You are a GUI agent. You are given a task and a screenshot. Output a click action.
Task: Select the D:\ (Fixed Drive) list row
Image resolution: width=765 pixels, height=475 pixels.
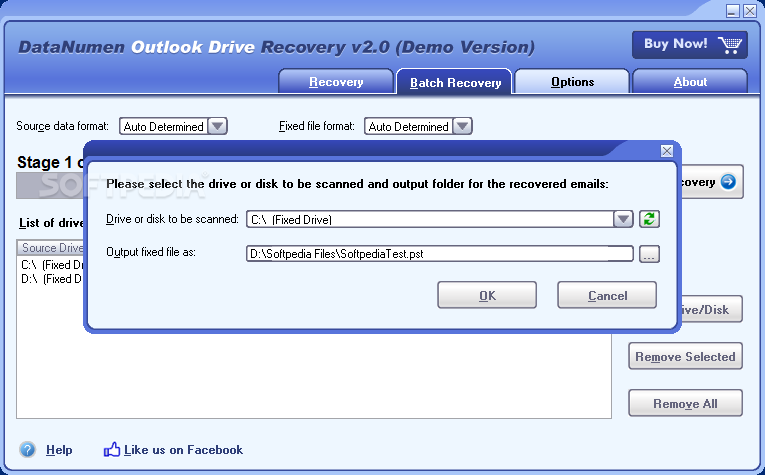point(51,279)
